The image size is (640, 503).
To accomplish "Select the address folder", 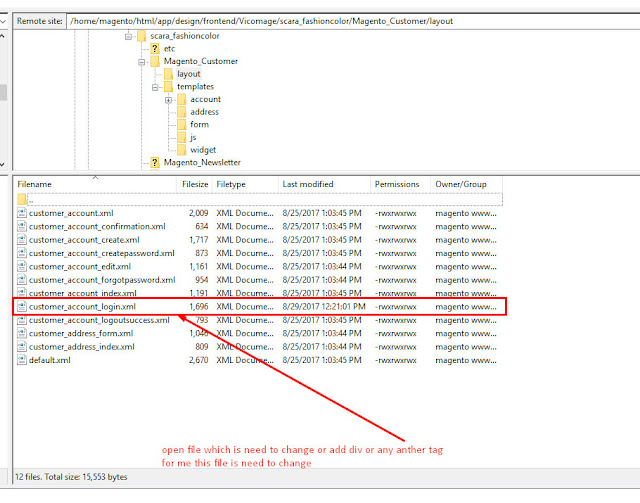I will [204, 112].
